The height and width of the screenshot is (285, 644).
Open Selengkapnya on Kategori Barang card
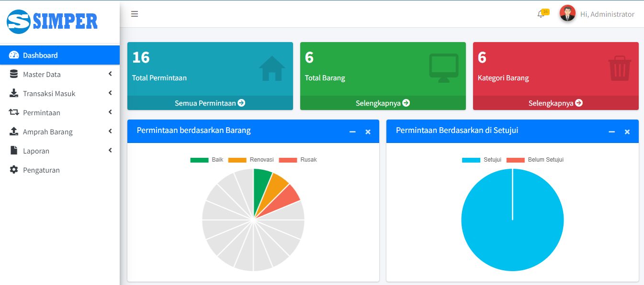(x=555, y=103)
